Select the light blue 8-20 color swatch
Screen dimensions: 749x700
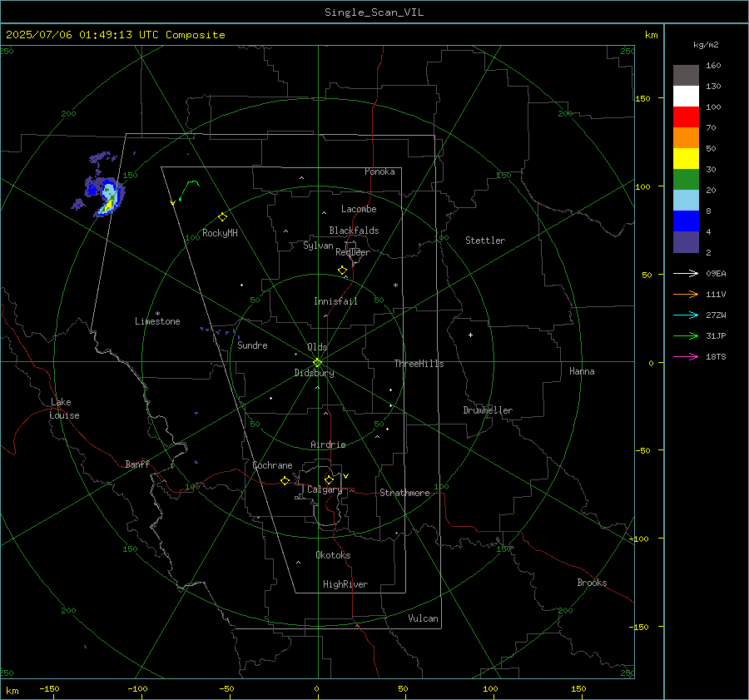(x=686, y=201)
